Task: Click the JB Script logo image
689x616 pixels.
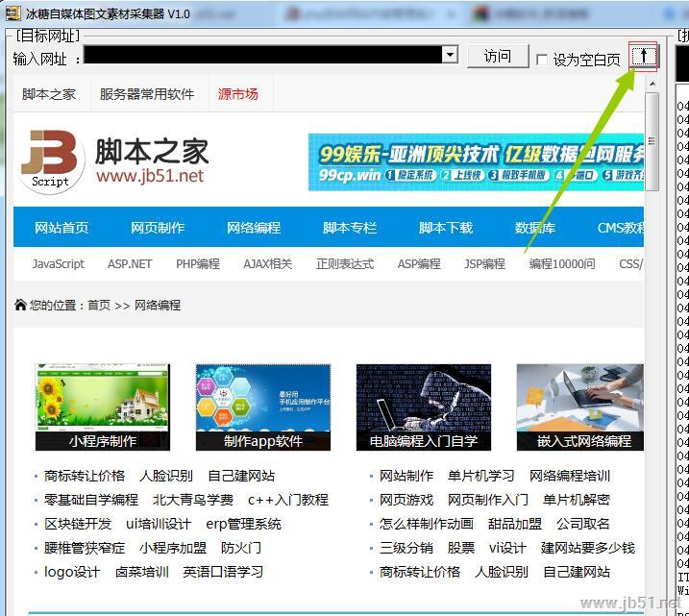Action: click(52, 160)
